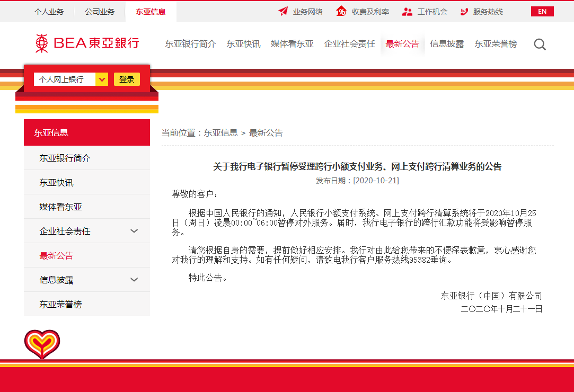The image size is (574, 392).
Task: Click the publish date 2020-10-21
Action: pyautogui.click(x=376, y=181)
